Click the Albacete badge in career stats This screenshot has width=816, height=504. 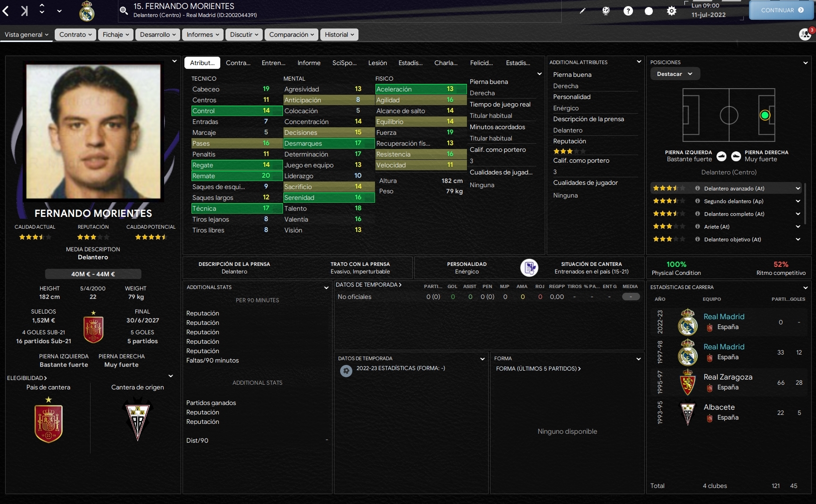(x=688, y=413)
